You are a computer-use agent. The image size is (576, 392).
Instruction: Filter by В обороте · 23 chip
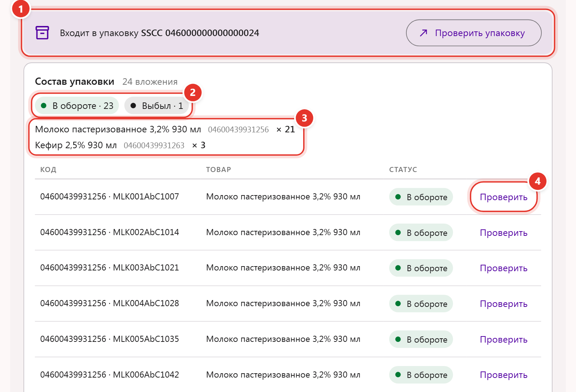click(x=77, y=106)
